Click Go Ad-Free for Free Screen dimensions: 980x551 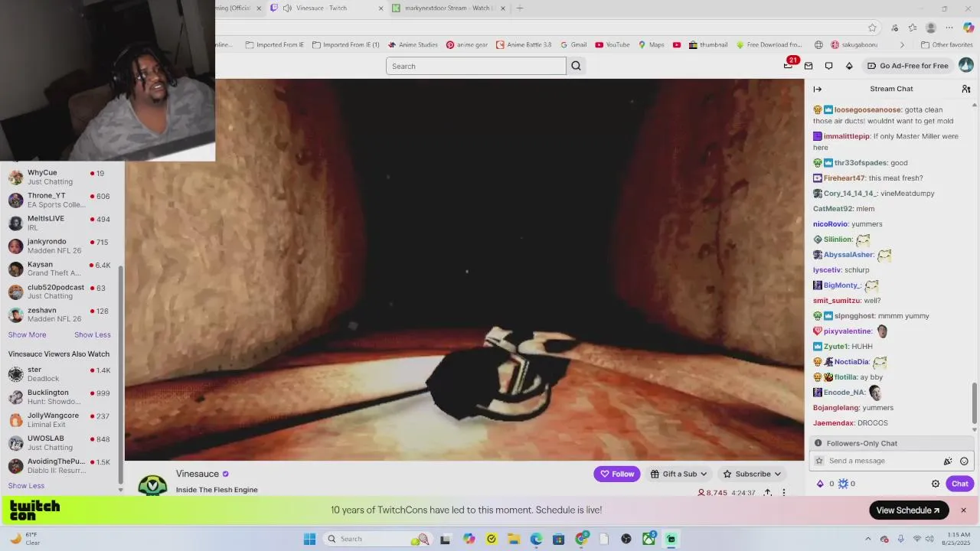(x=908, y=66)
